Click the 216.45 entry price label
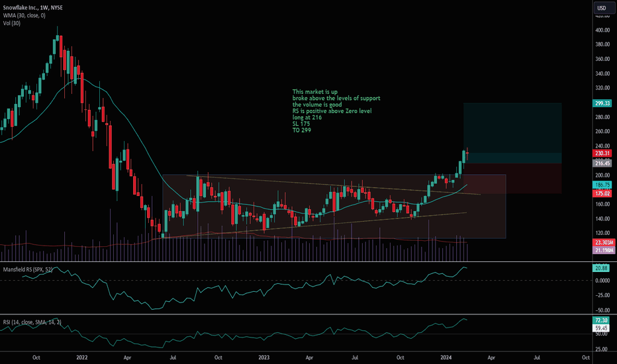This screenshot has height=364, width=617. 602,163
